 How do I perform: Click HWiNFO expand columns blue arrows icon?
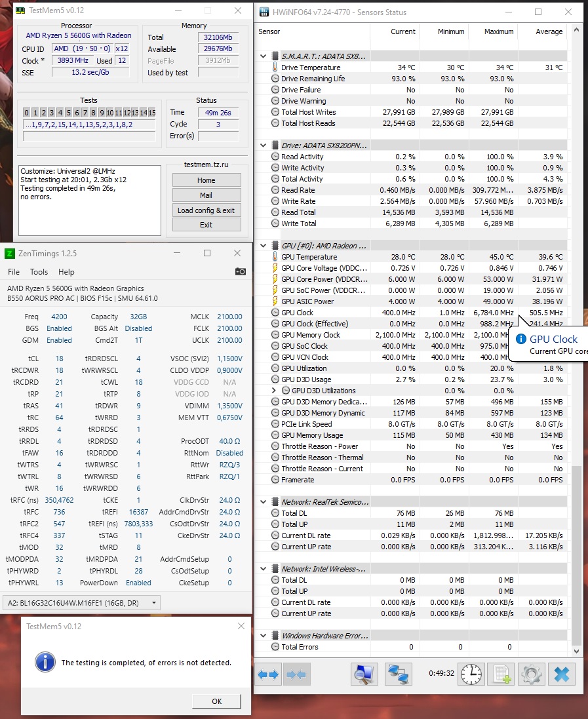(268, 674)
